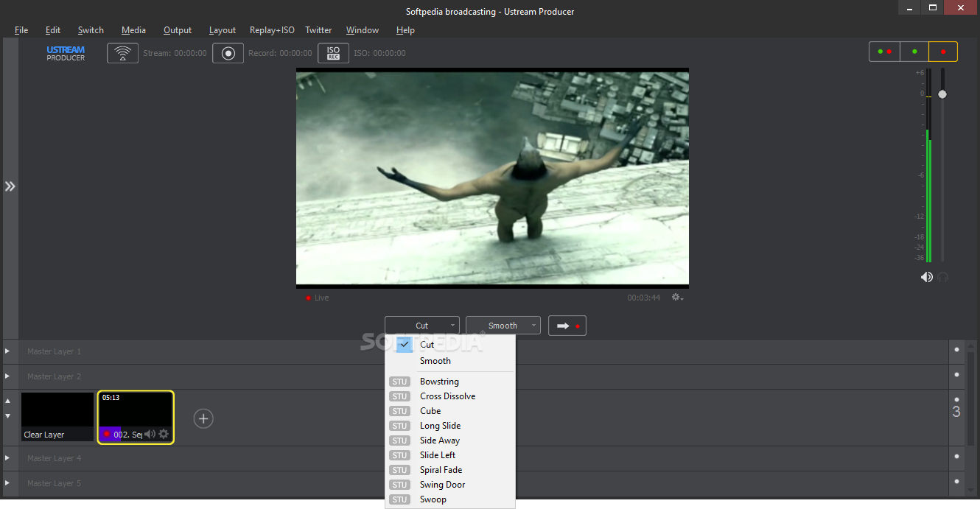Click the live video preview
The height and width of the screenshot is (509, 980).
click(x=492, y=178)
